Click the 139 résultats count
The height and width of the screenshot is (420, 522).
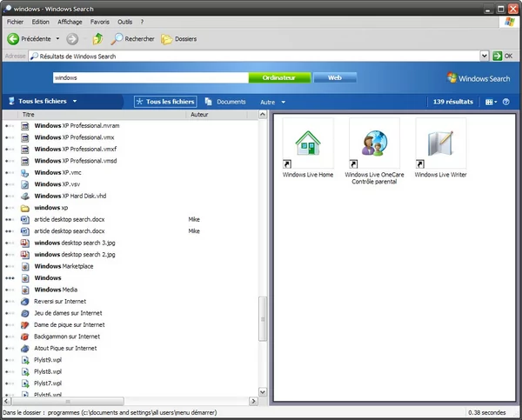pyautogui.click(x=452, y=102)
